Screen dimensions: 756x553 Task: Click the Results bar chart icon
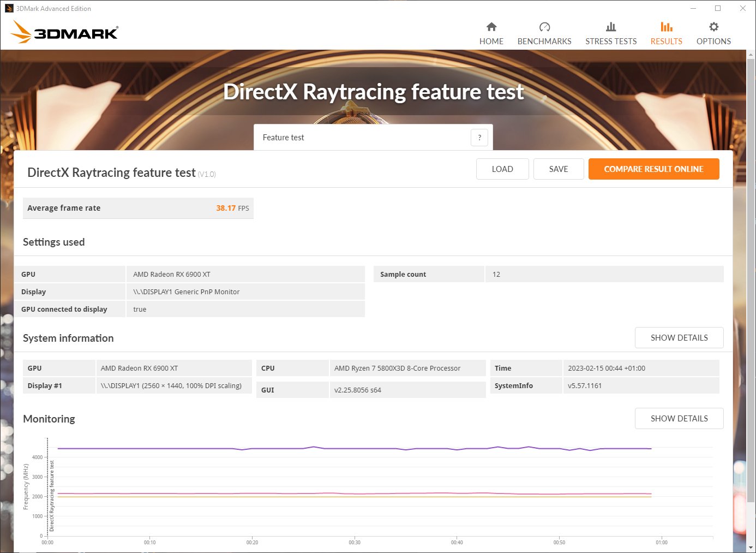(666, 27)
